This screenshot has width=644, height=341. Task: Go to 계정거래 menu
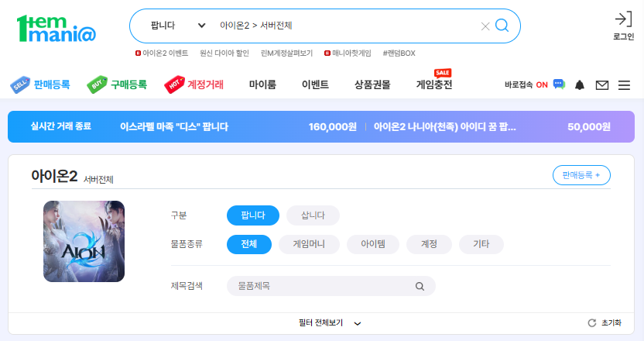point(205,84)
